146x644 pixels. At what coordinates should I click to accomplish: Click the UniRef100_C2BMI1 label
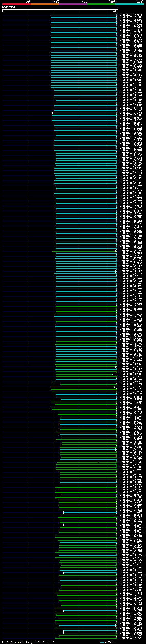click(x=131, y=570)
